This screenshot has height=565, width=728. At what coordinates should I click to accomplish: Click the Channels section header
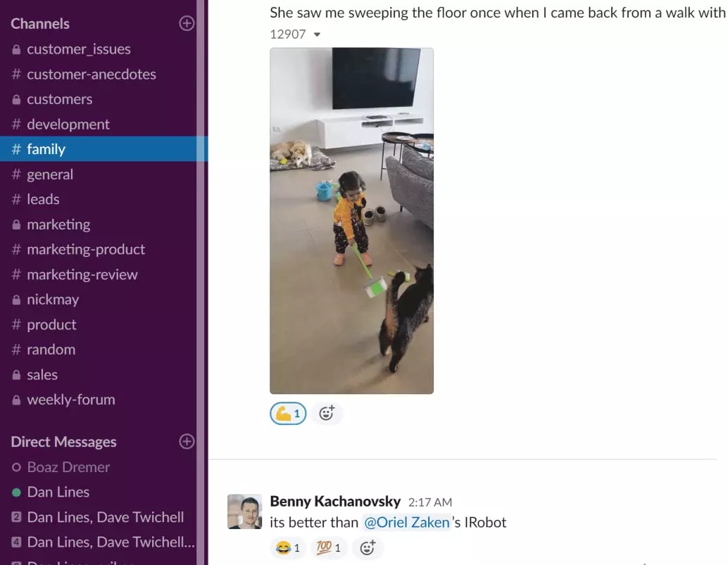pyautogui.click(x=40, y=24)
